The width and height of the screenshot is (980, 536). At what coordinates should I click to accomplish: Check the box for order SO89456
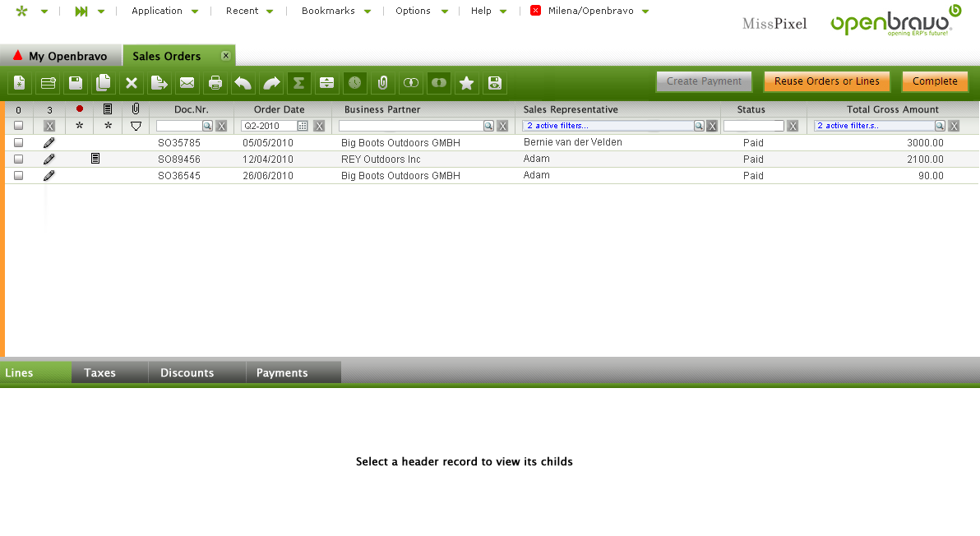pyautogui.click(x=19, y=159)
